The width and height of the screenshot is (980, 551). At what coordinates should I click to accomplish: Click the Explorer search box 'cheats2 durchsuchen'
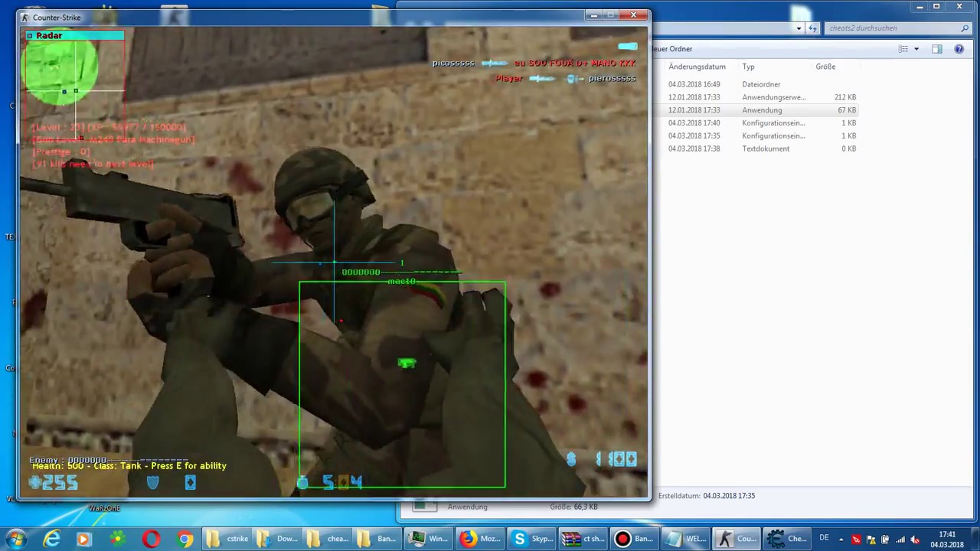[892, 28]
